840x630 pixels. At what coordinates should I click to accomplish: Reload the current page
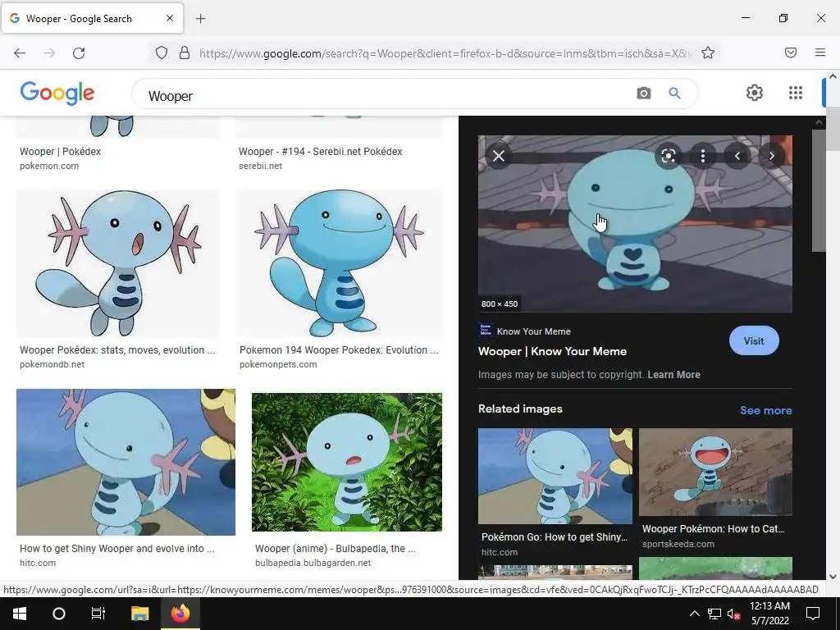[79, 52]
